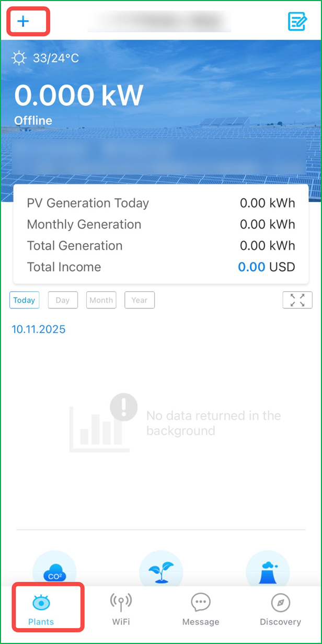The width and height of the screenshot is (322, 644).
Task: Click the sun weather icon
Action: 19,57
